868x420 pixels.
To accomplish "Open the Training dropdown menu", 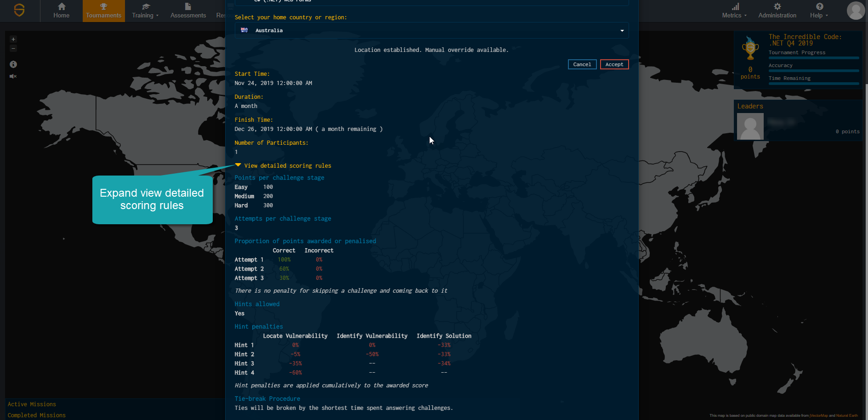I will click(x=145, y=11).
